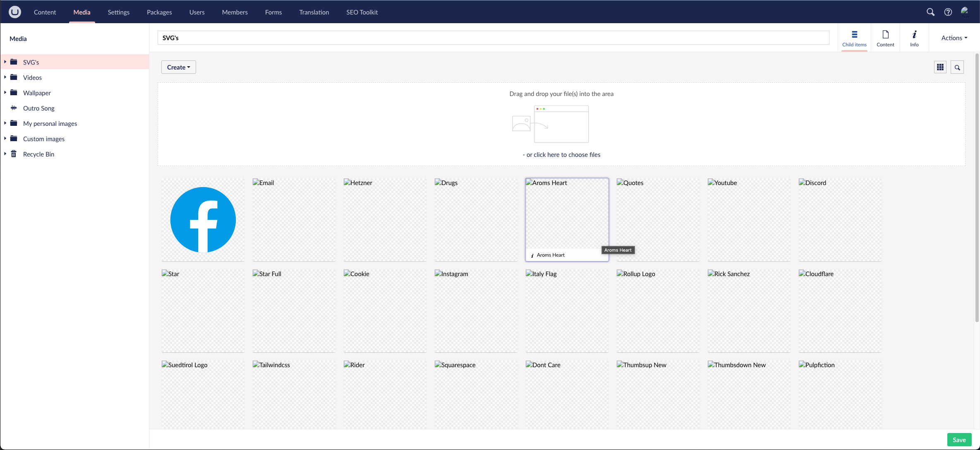Click the SVG's folder in sidebar
Viewport: 980px width, 450px height.
tap(31, 61)
